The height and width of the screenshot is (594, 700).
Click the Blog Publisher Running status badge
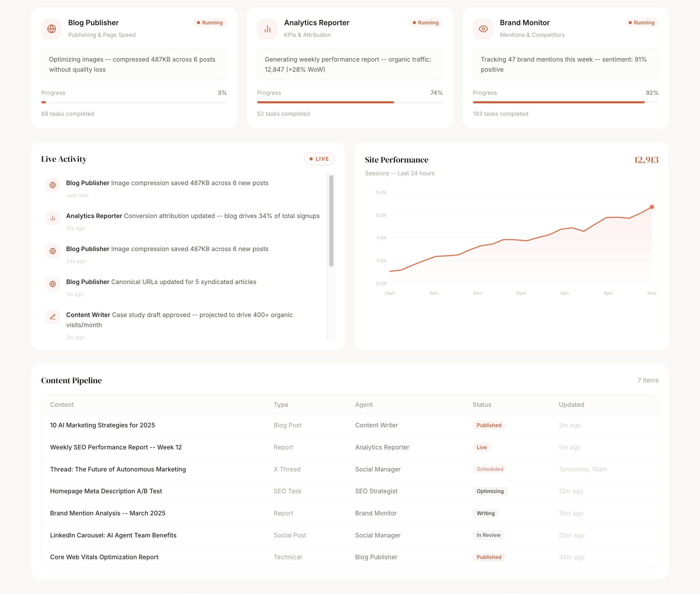point(210,23)
